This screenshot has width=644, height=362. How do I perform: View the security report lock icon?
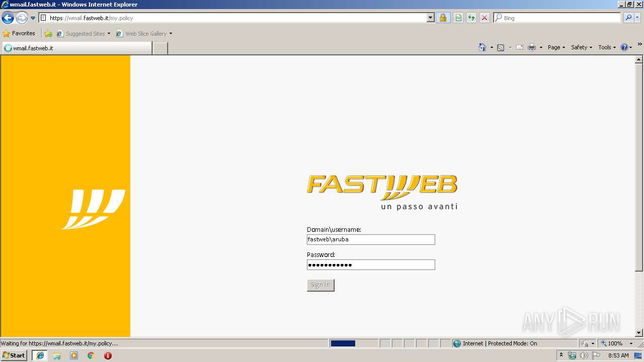pos(443,18)
